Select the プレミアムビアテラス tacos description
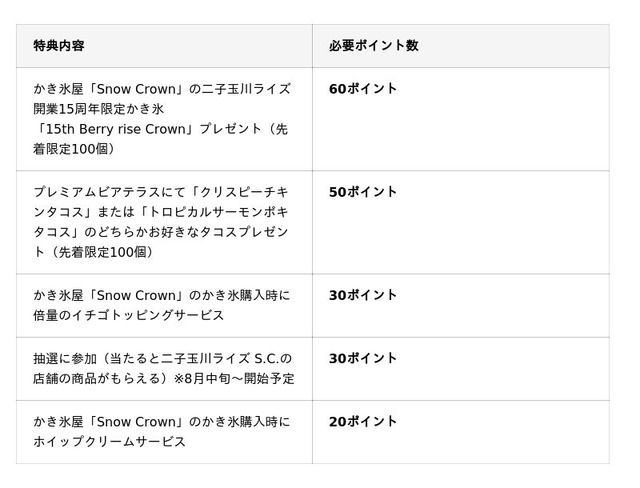This screenshot has width=640, height=488. pos(161,222)
